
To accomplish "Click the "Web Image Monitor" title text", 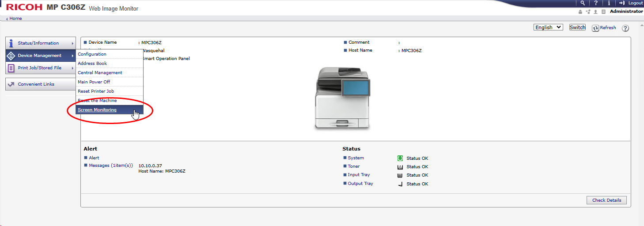I will [x=114, y=9].
